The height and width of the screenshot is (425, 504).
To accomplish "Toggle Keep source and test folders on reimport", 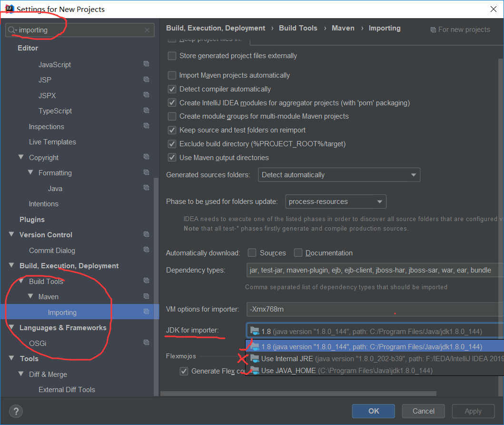I will tap(172, 130).
